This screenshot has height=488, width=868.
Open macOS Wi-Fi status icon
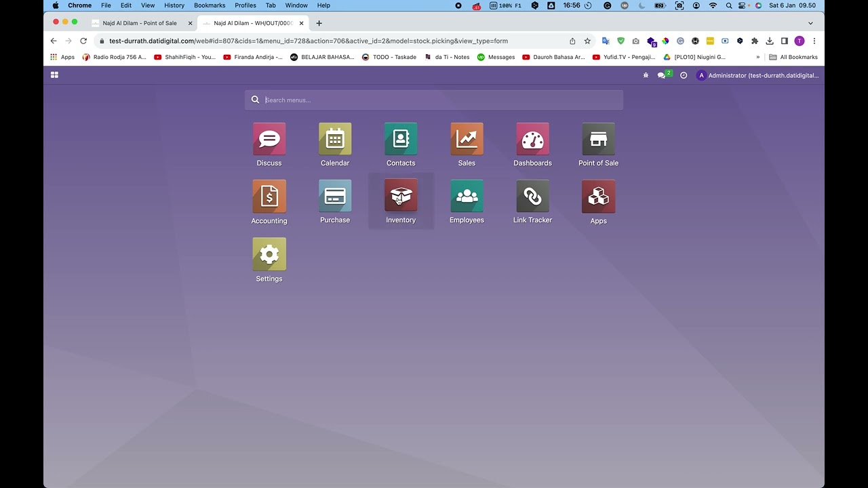click(x=713, y=5)
